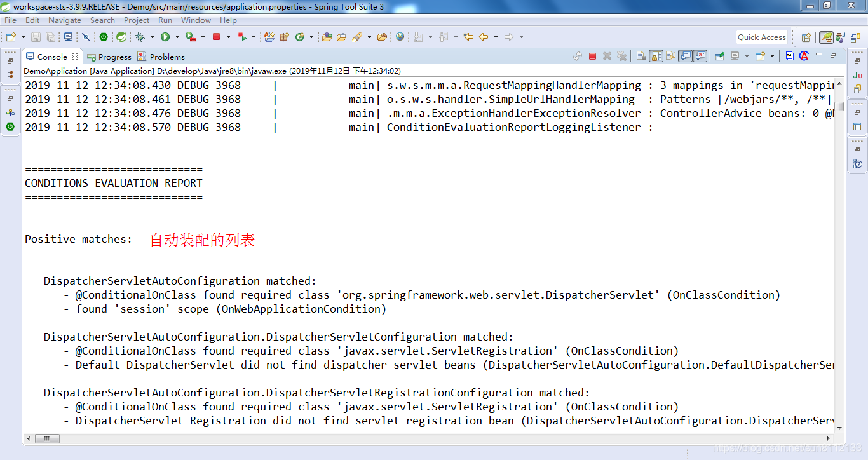
Task: Maximize the Console view
Action: point(834,55)
